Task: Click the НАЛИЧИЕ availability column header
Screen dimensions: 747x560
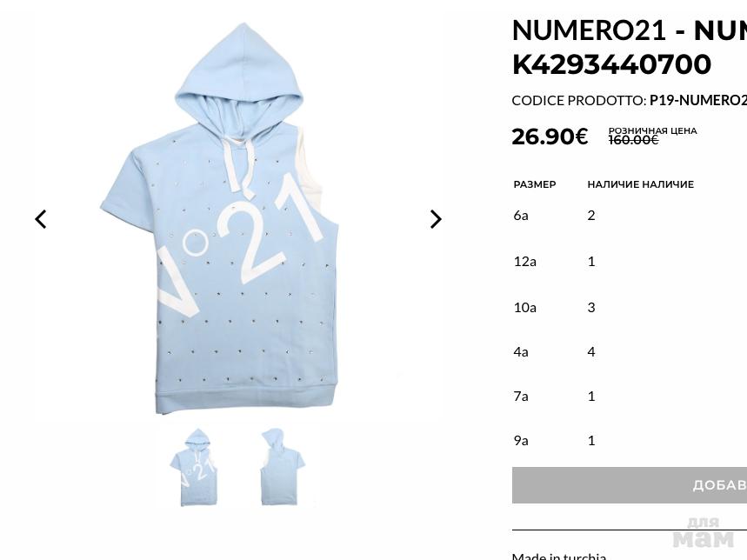Action: point(640,184)
